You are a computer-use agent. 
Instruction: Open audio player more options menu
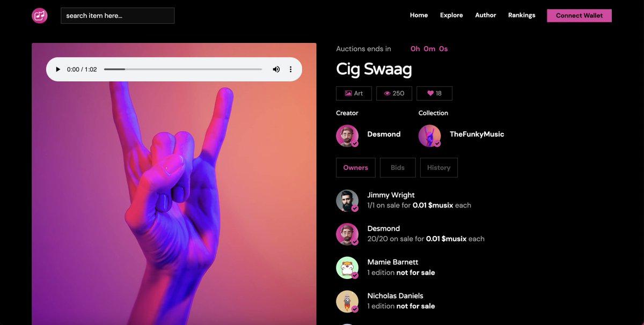pos(291,69)
